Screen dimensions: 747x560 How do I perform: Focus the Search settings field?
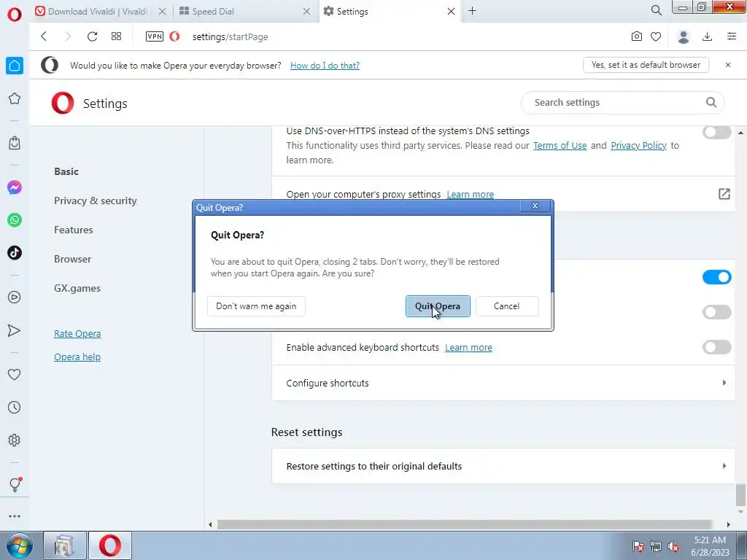623,102
